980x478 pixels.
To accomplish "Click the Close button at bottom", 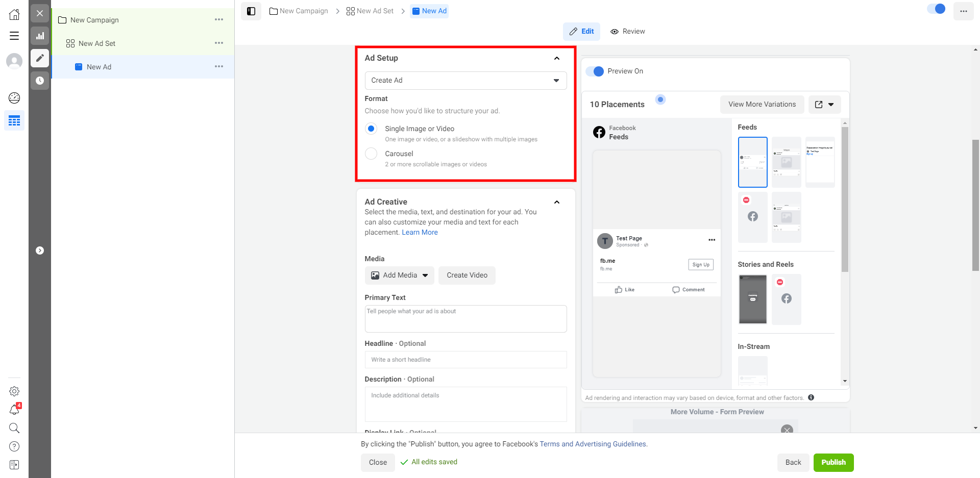I will [x=378, y=463].
